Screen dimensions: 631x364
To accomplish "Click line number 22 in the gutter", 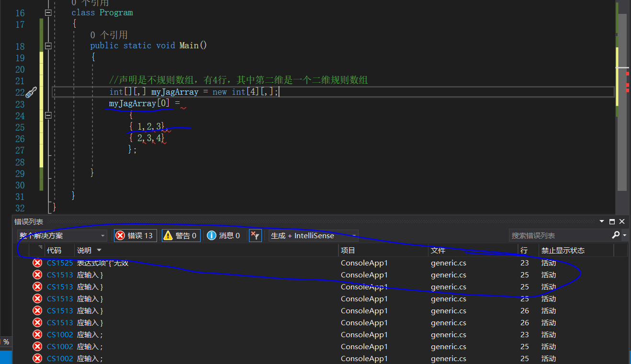I will [20, 92].
